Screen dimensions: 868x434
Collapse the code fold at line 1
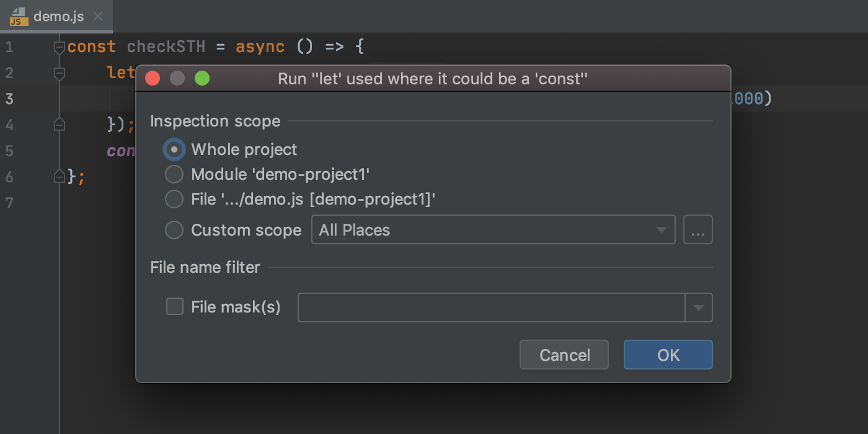59,46
